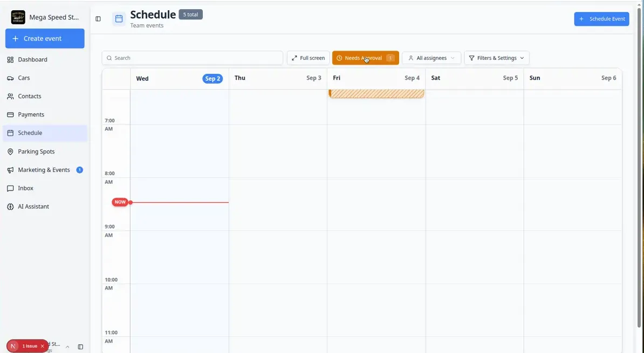Open Contacts in the sidebar
The height and width of the screenshot is (353, 644).
tap(45, 96)
